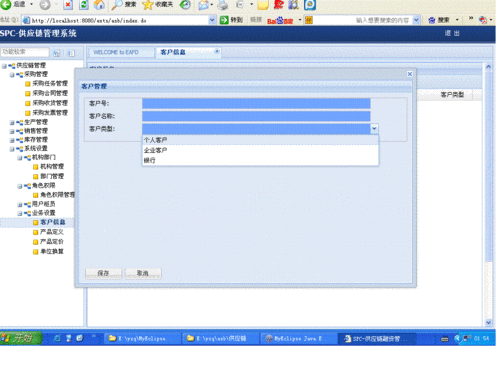The image size is (500, 375).
Task: Click the vertical scrollbar down arrow
Action: pyautogui.click(x=488, y=322)
